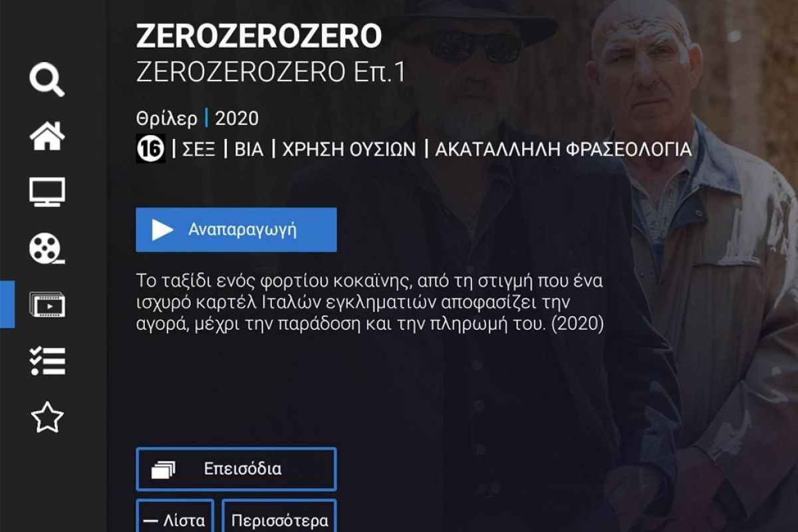Go to the Home icon

tap(47, 136)
